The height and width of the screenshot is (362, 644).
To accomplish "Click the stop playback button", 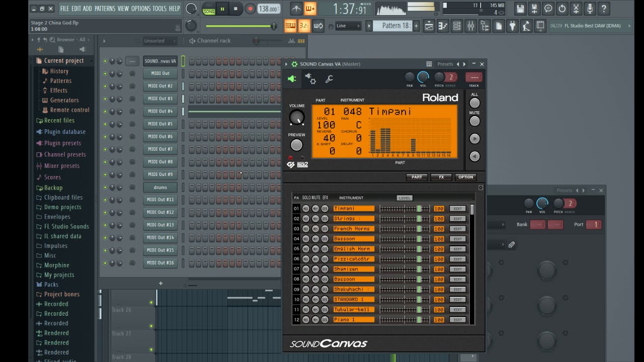I will click(235, 9).
